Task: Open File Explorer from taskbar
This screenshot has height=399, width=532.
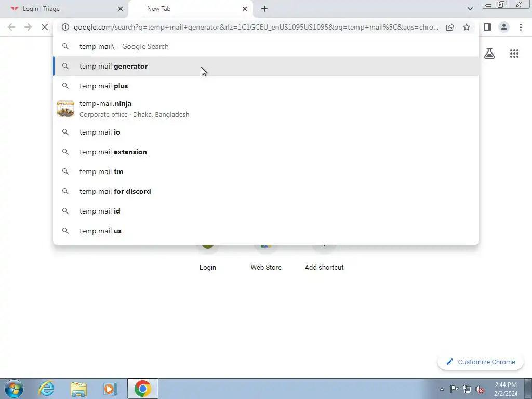Action: point(78,389)
